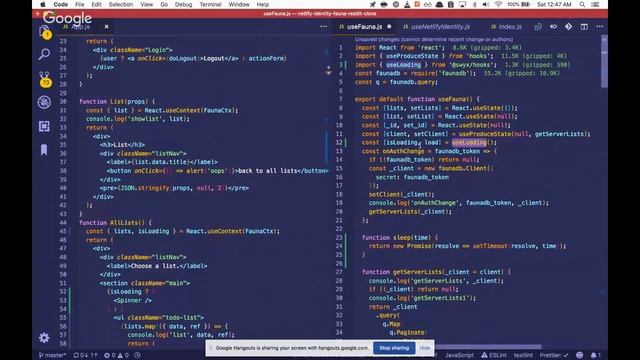
Task: Click Hide in the Hangouts sharing bar
Action: point(425,348)
